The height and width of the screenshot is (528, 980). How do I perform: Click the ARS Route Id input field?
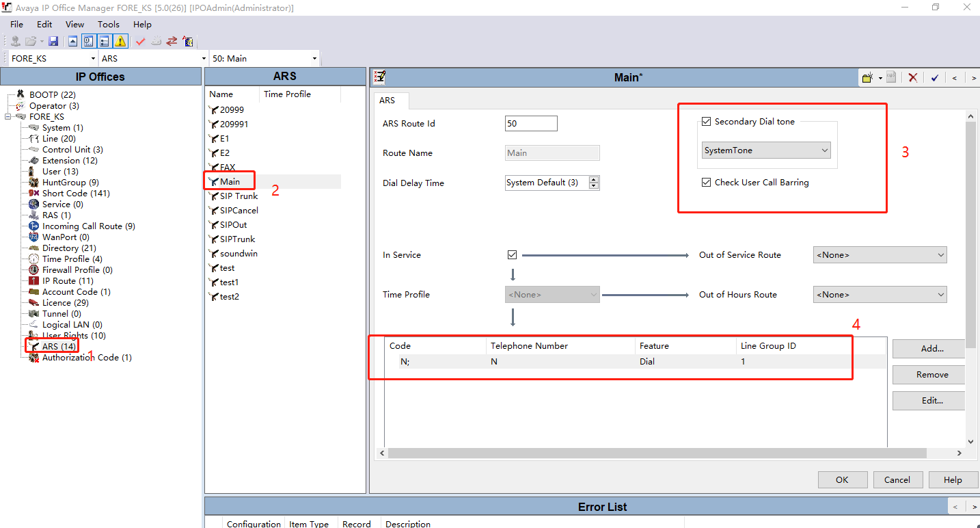click(x=531, y=124)
